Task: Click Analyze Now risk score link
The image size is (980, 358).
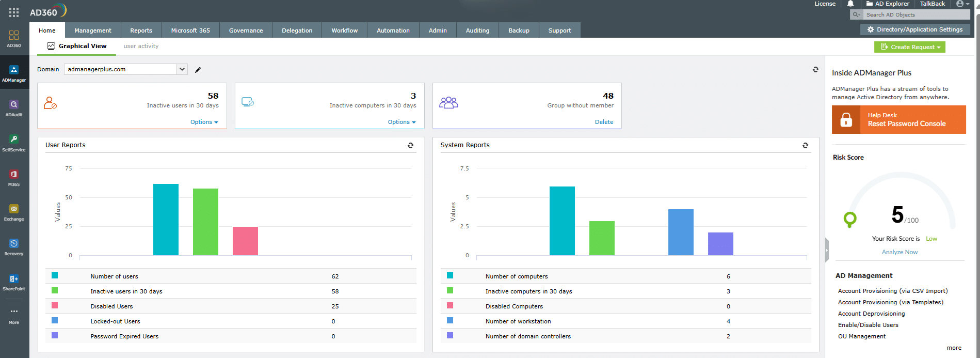Action: (899, 252)
